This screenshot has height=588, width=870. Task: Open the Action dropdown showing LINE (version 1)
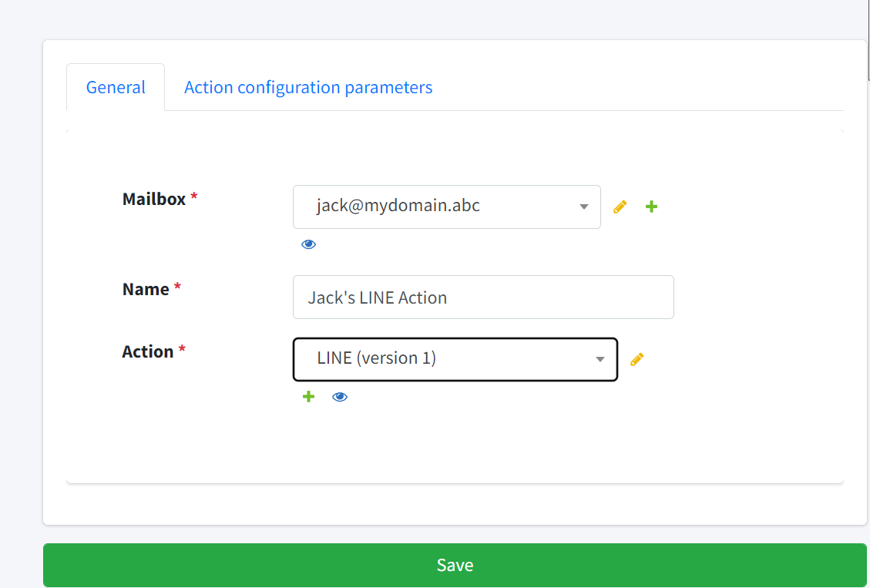click(455, 359)
